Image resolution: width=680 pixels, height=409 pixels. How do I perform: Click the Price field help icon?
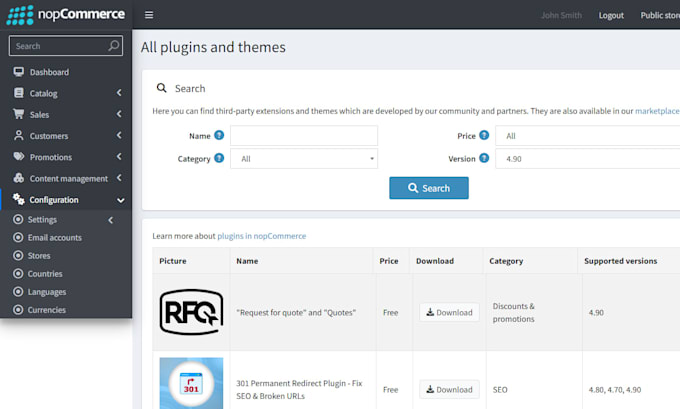point(484,135)
